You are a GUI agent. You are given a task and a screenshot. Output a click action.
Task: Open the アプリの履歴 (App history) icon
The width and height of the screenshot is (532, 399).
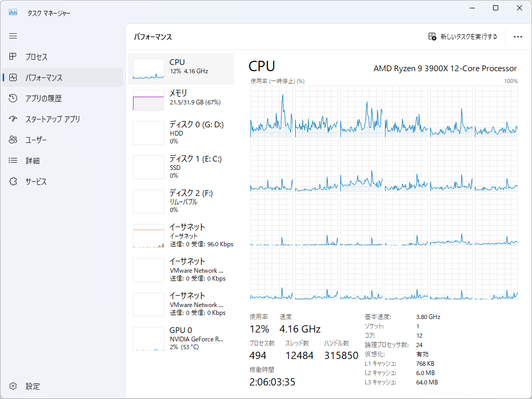click(14, 98)
